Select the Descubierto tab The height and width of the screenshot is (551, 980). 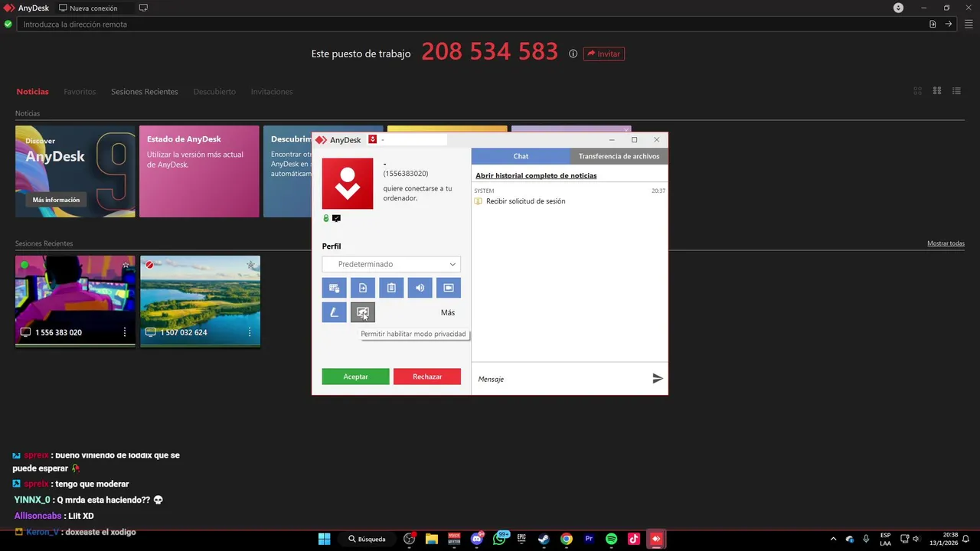[x=214, y=92]
